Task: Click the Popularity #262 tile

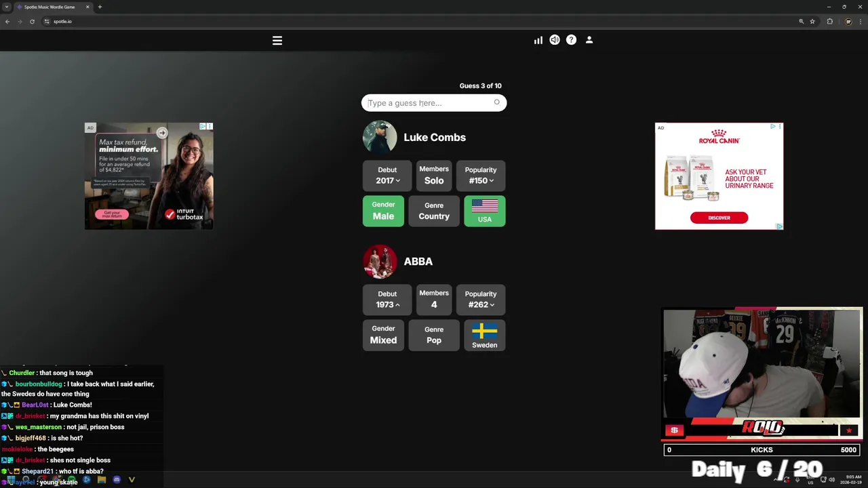Action: (x=481, y=300)
